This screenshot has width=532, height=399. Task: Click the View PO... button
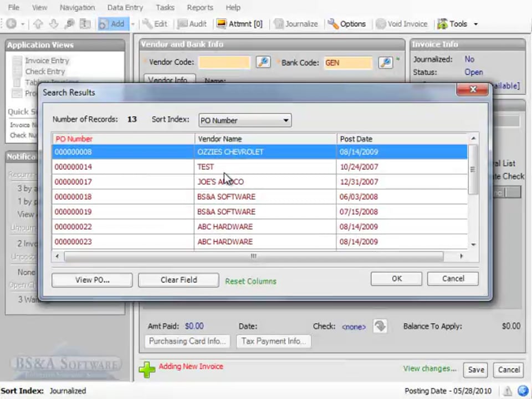click(93, 280)
